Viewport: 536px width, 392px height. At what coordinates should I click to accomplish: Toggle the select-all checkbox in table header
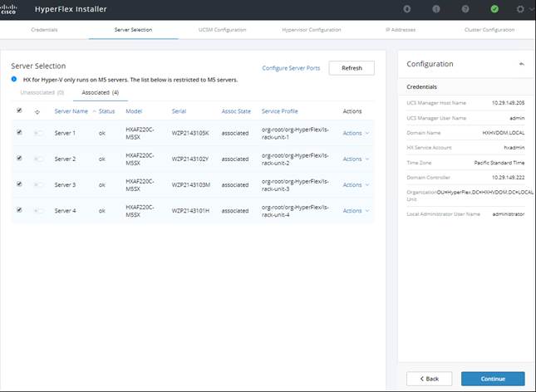click(19, 110)
